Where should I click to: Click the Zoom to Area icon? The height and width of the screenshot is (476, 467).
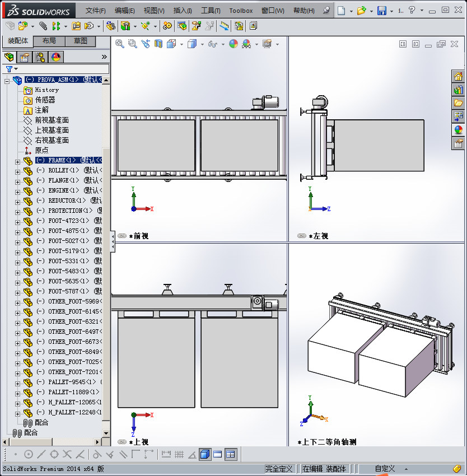pos(132,44)
